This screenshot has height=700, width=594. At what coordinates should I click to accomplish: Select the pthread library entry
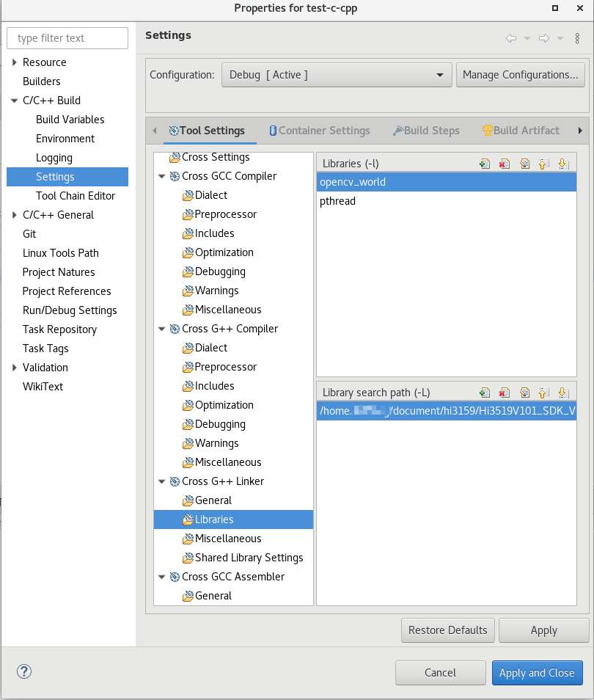point(338,201)
